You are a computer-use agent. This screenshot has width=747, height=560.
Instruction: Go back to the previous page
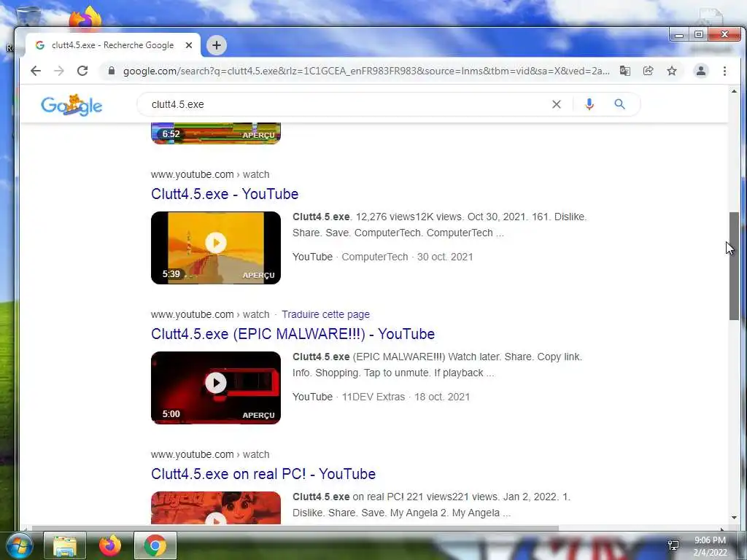point(36,71)
